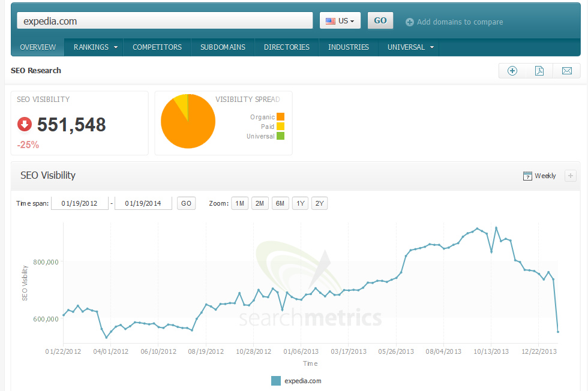Viewport: 588px width, 391px height.
Task: Click the red down-arrow visibility indicator
Action: (x=25, y=125)
